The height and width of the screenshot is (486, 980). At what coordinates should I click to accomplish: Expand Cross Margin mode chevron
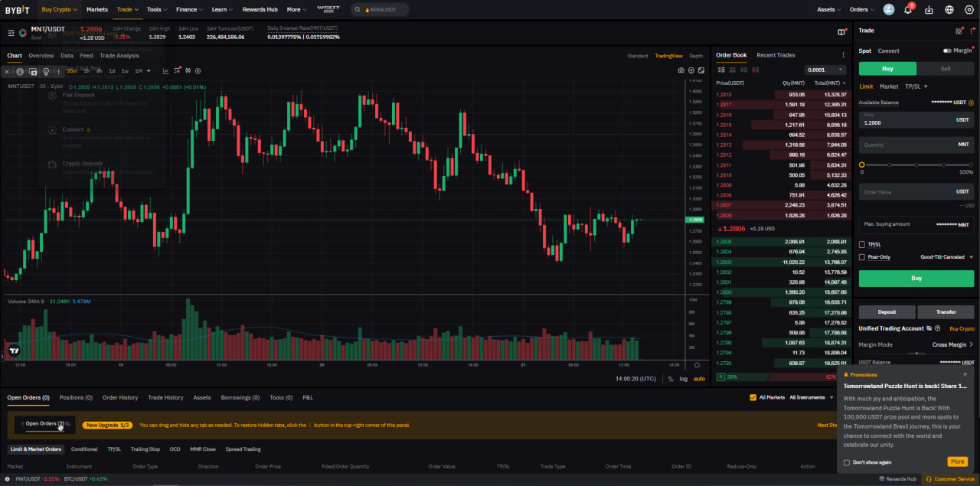972,344
